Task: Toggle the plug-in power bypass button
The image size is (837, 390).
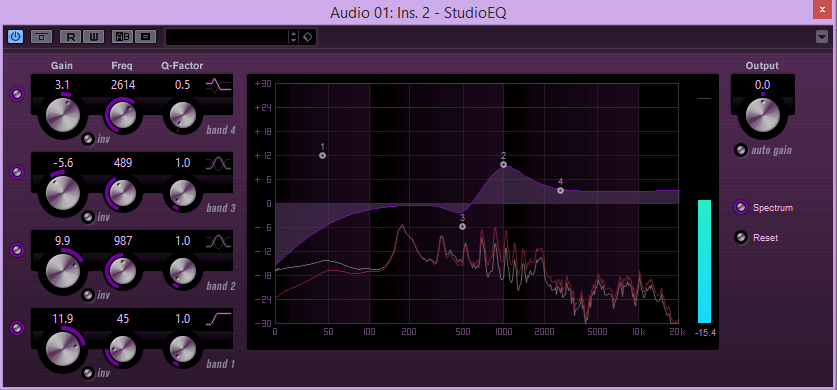Action: [15, 37]
